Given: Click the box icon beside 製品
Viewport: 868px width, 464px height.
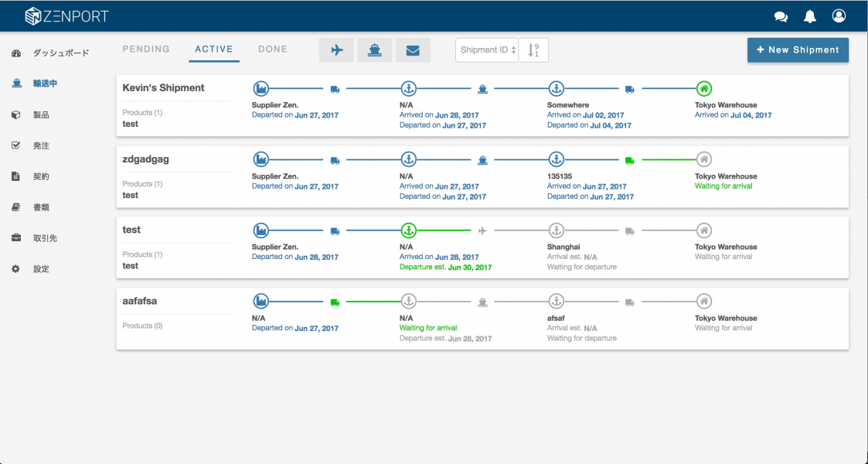Looking at the screenshot, I should (x=16, y=115).
